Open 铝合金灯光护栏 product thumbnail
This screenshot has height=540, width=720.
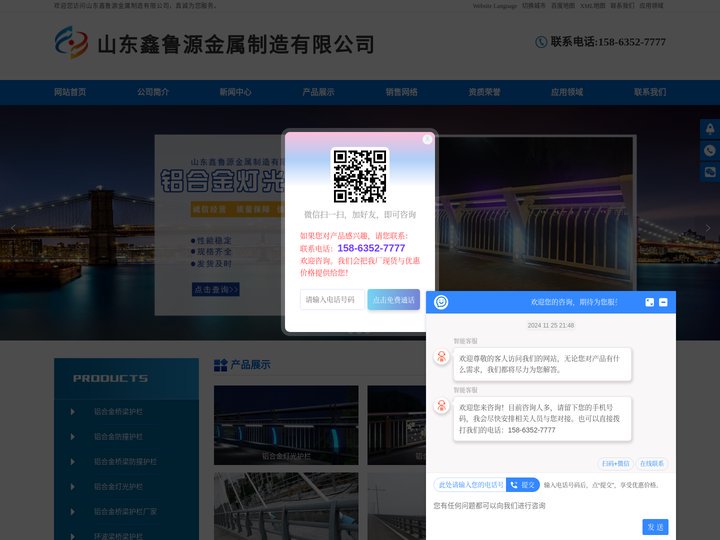[286, 425]
